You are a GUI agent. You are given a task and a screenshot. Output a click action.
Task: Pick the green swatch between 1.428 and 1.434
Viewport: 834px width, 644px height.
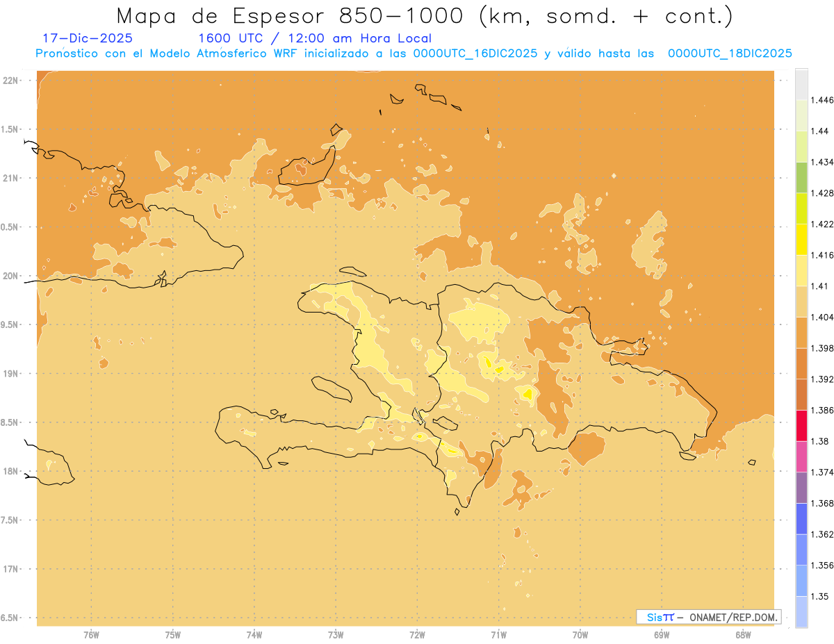click(x=801, y=177)
